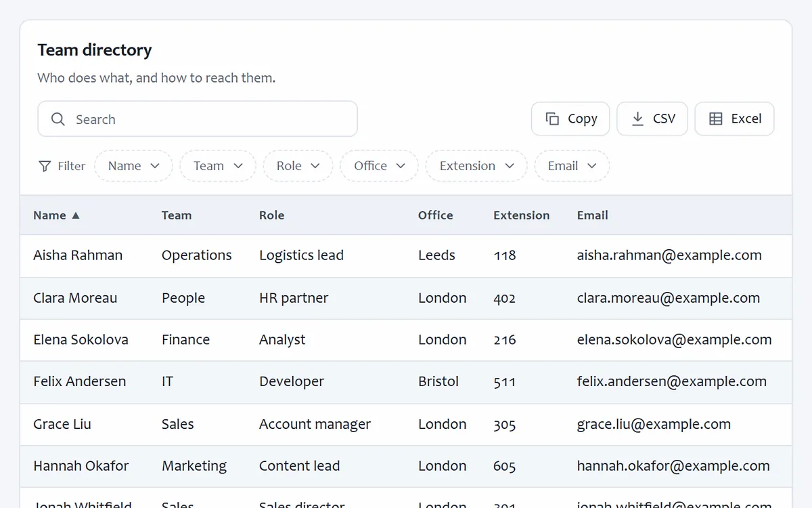
Task: Click the Team directory heading
Action: coord(95,50)
